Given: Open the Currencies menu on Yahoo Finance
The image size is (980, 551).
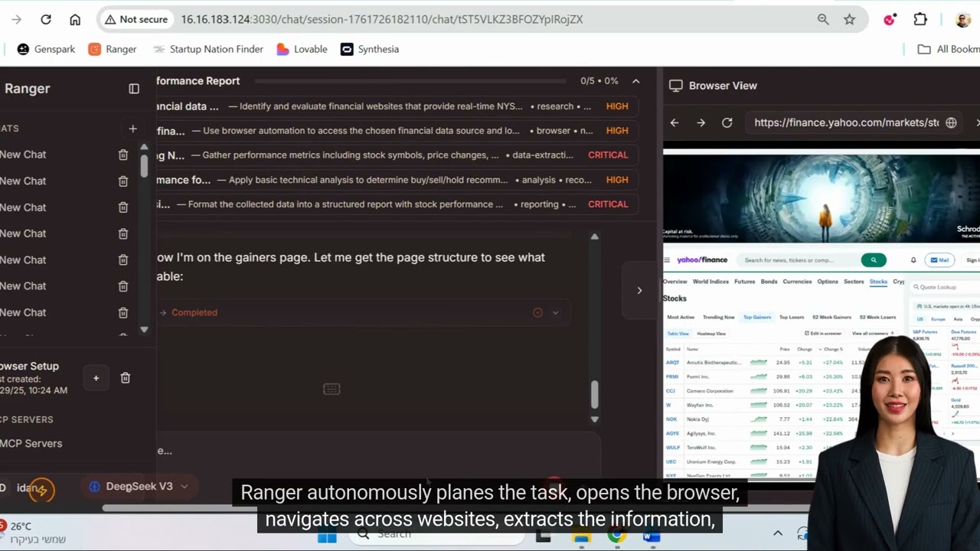Looking at the screenshot, I should (x=797, y=282).
